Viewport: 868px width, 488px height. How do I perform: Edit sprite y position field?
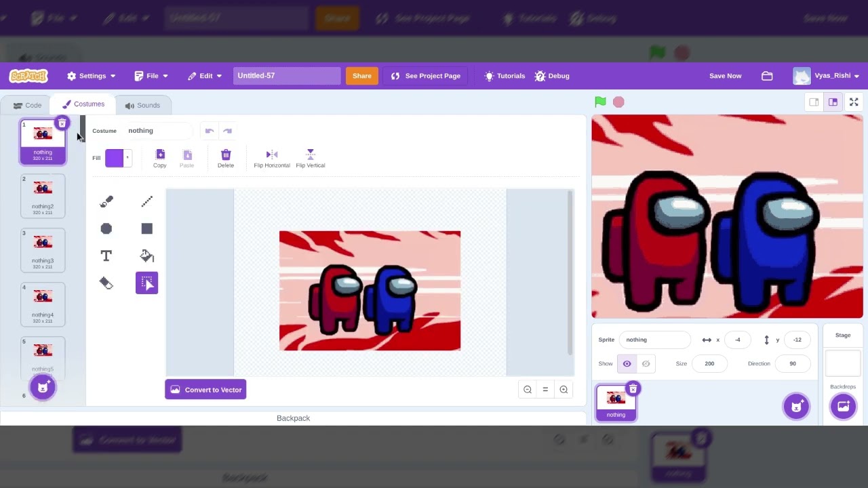(x=797, y=340)
